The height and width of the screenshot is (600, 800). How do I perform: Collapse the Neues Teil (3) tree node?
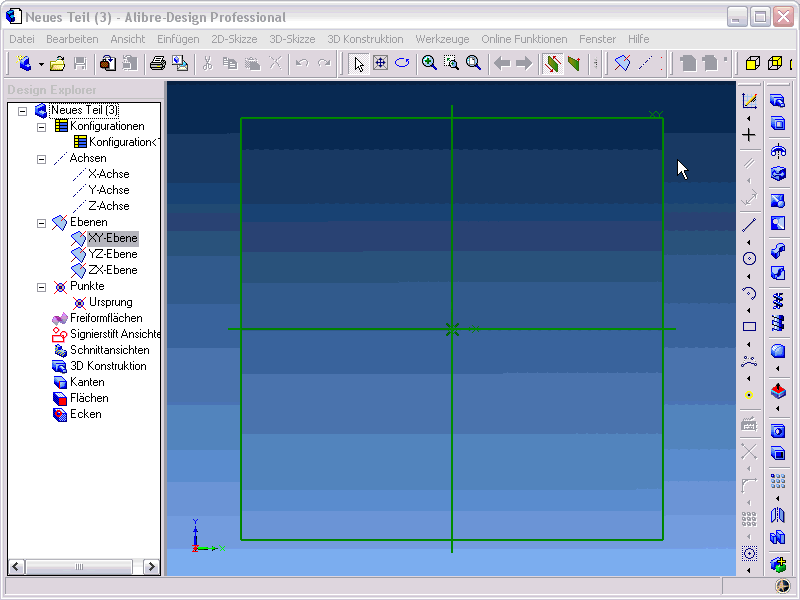click(x=22, y=111)
